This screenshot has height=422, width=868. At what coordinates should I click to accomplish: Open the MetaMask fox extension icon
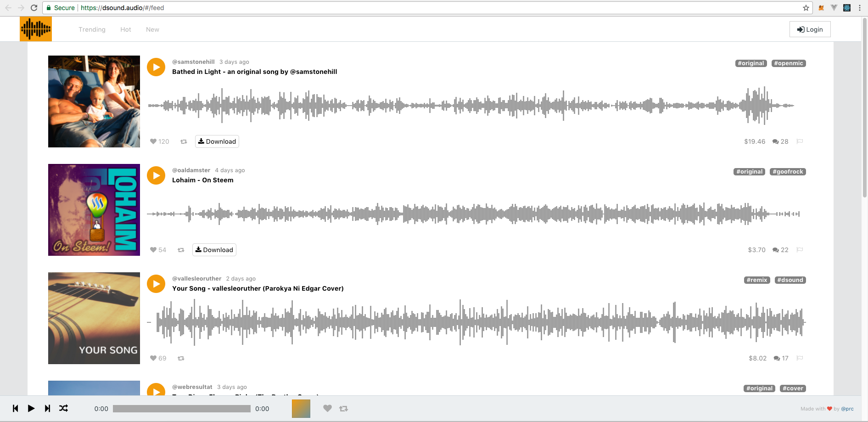(821, 8)
